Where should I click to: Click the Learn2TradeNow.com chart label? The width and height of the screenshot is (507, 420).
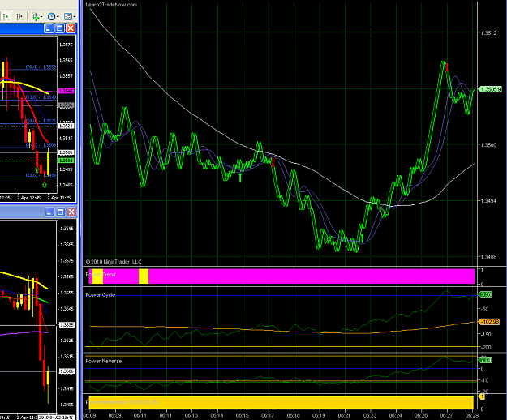pyautogui.click(x=111, y=5)
